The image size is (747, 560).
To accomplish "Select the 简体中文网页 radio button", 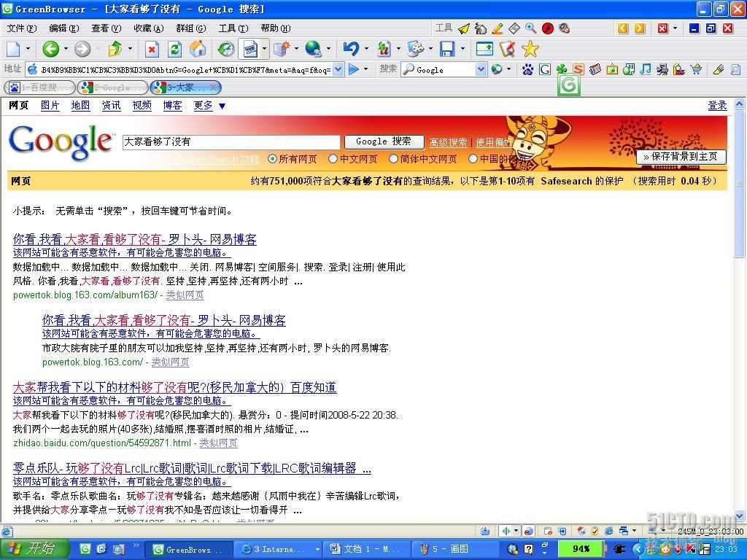I will click(393, 158).
